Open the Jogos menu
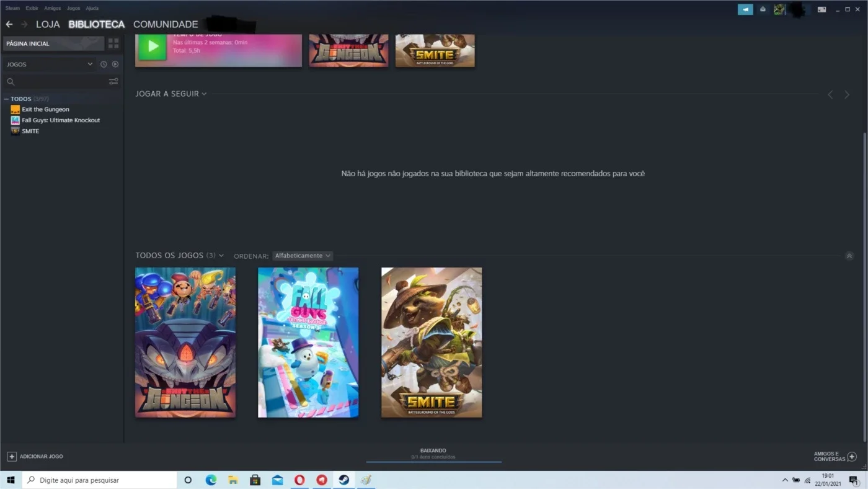Screen dimensions: 868x489 click(x=73, y=9)
